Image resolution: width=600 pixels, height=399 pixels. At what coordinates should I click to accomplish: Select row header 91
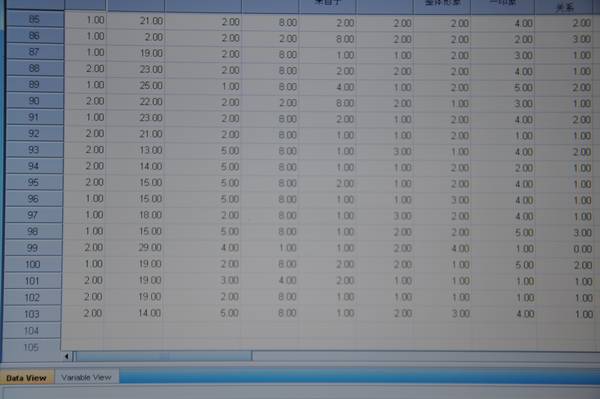[34, 117]
